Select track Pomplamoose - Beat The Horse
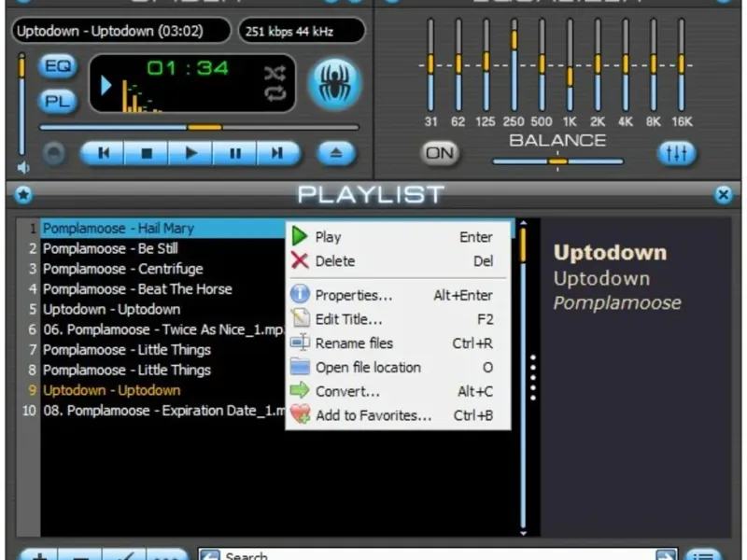The width and height of the screenshot is (747, 560). pos(162,289)
